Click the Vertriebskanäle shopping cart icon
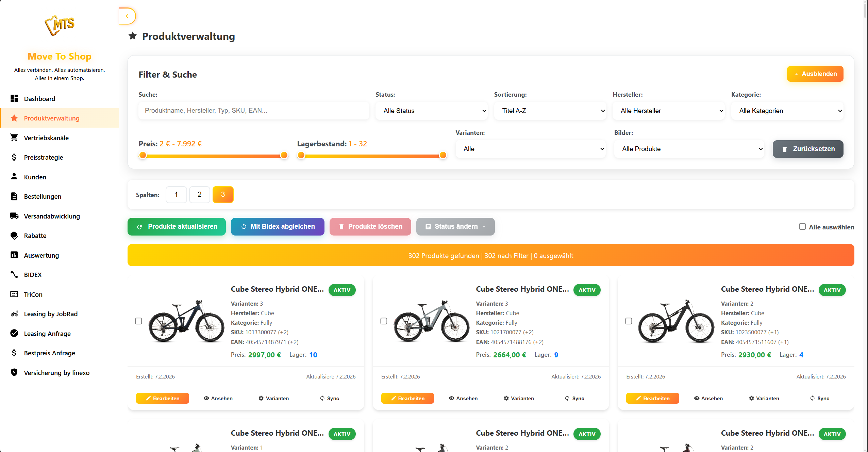The height and width of the screenshot is (452, 868). (x=14, y=138)
